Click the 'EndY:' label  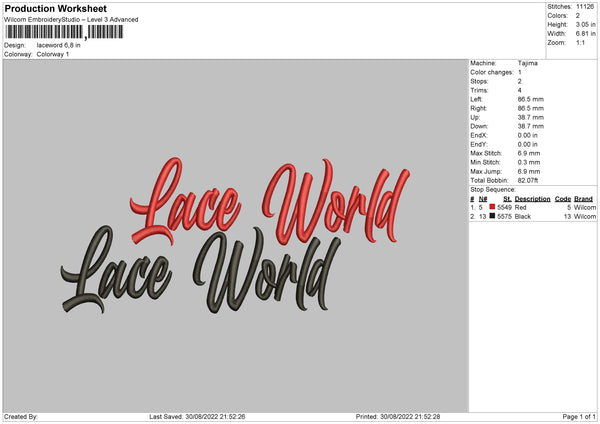coord(479,145)
